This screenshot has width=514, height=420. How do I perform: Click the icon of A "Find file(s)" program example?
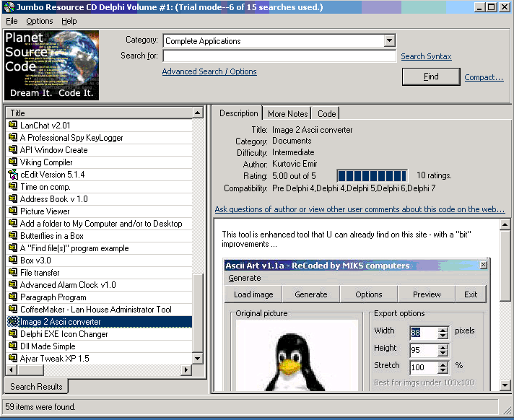(x=13, y=248)
